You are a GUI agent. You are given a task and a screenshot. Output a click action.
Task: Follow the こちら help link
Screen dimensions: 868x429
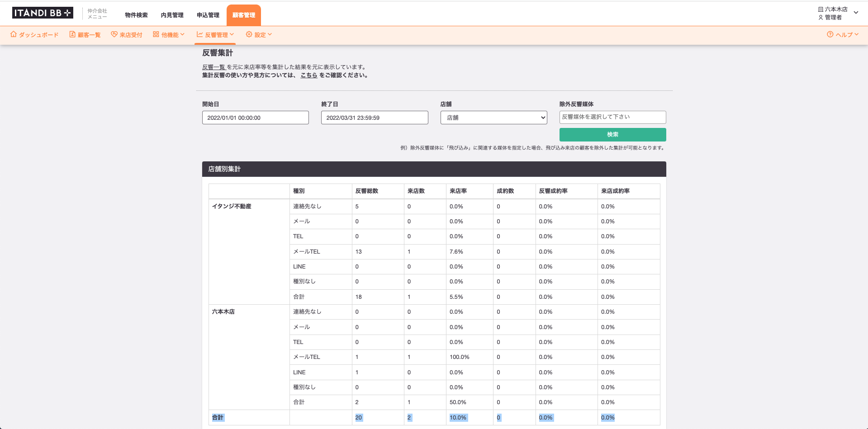[309, 75]
